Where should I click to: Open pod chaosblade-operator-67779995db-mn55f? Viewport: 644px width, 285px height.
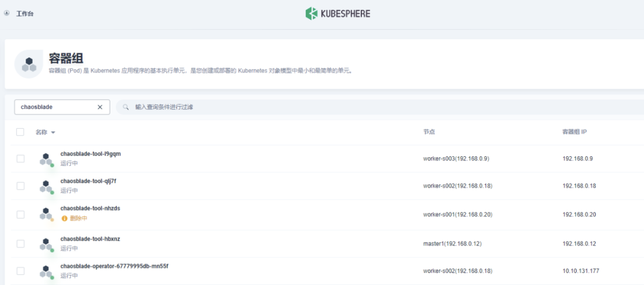(x=114, y=266)
